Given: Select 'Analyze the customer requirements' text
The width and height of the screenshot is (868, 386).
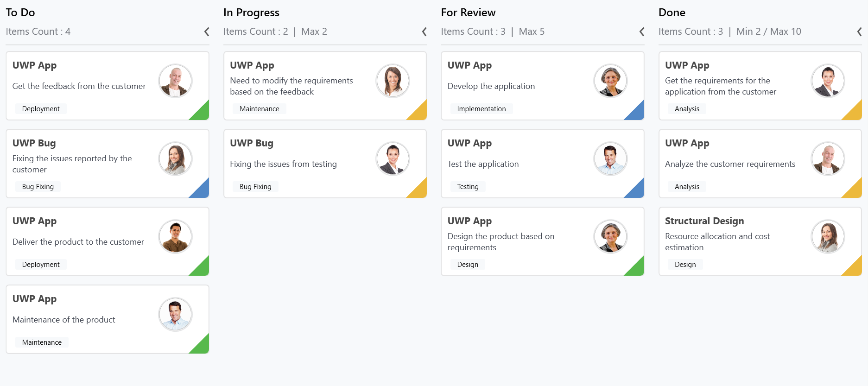Looking at the screenshot, I should tap(730, 164).
